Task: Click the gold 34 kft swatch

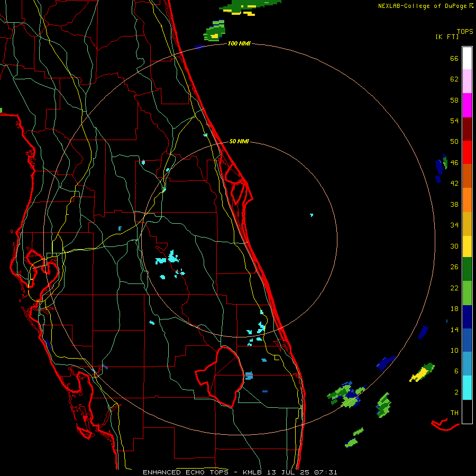Action: pos(467,224)
